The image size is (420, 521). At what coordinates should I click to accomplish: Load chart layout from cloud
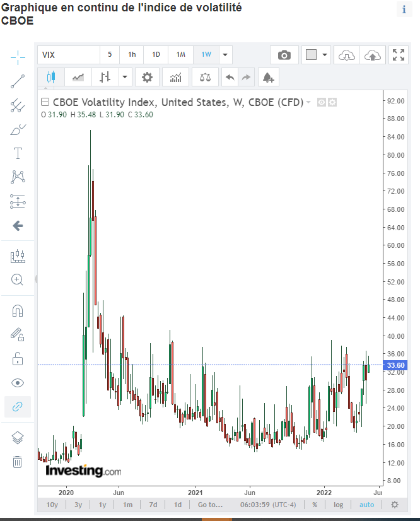pyautogui.click(x=347, y=55)
